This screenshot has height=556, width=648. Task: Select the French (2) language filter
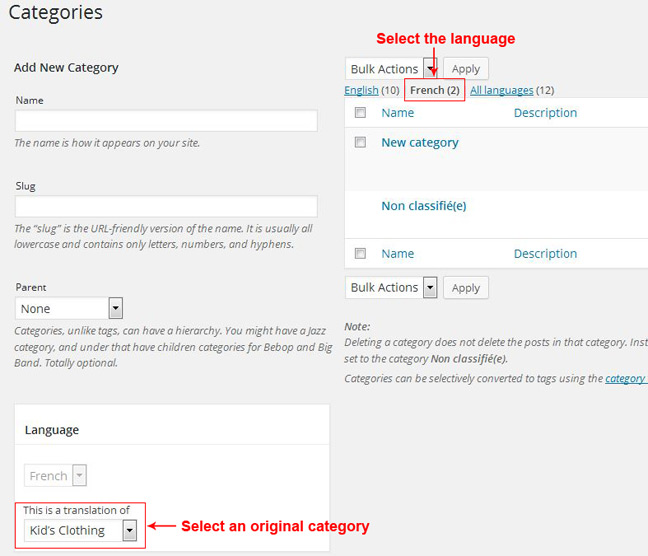(435, 90)
